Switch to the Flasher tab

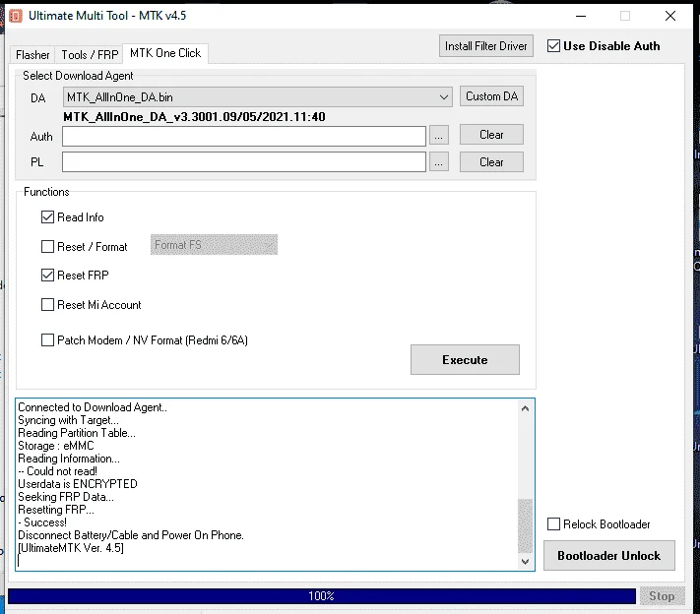click(32, 55)
